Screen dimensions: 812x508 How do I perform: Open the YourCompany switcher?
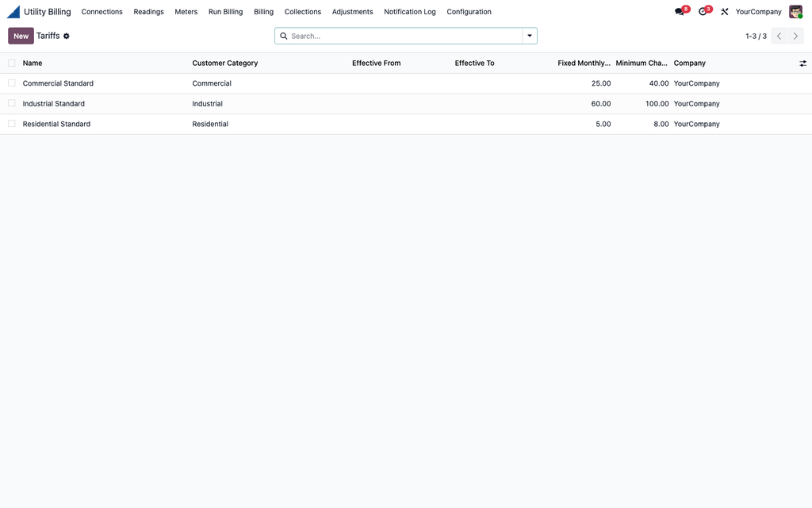758,11
